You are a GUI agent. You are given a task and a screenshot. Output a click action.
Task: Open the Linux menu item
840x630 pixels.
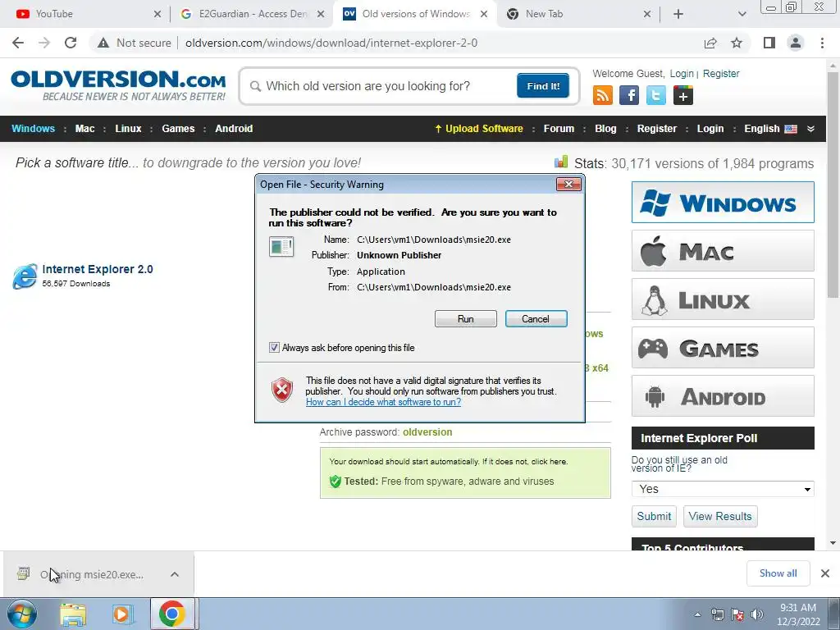point(128,129)
